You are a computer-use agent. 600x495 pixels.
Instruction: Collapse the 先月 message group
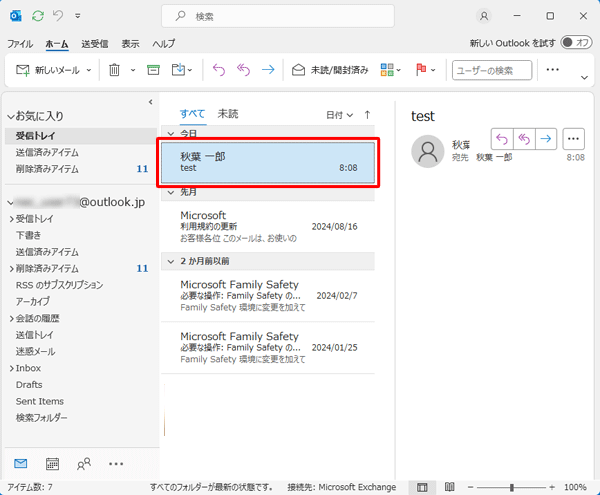tap(171, 192)
